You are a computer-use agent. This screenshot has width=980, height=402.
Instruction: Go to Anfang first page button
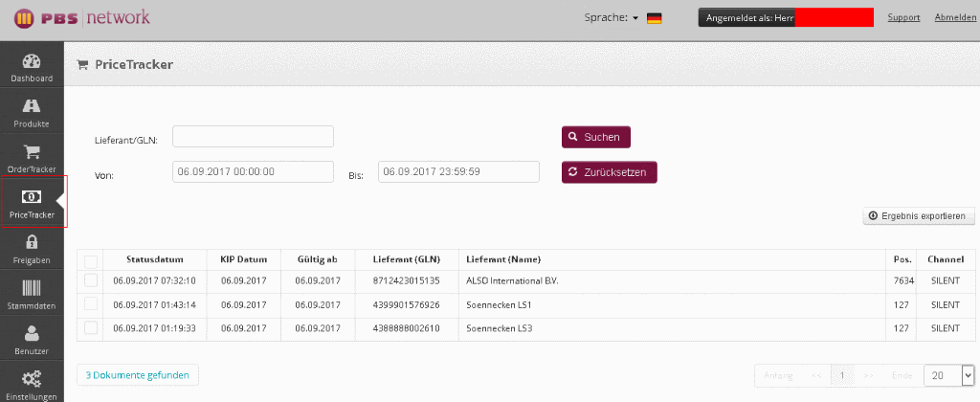coord(778,376)
